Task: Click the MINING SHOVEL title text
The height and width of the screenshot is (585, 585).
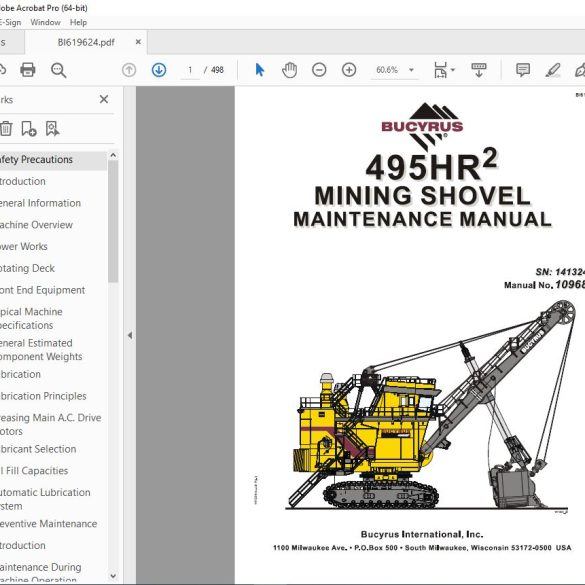Action: [x=422, y=195]
